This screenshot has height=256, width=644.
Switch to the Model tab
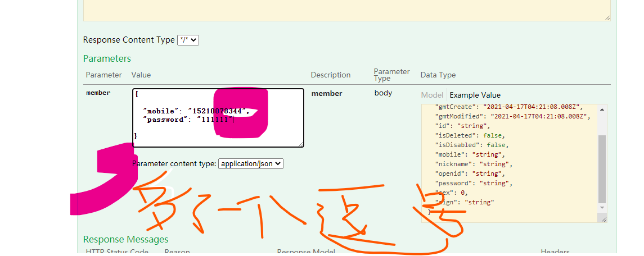point(432,95)
